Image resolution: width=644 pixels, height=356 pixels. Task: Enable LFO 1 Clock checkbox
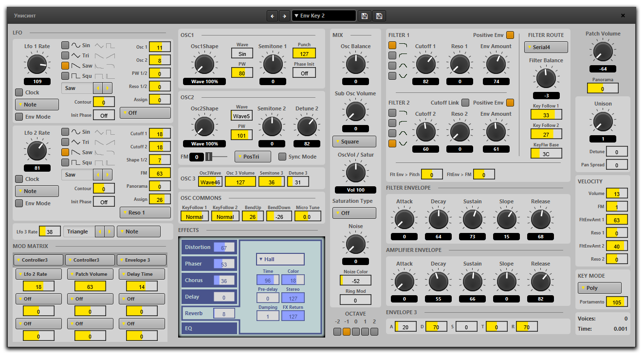[19, 92]
